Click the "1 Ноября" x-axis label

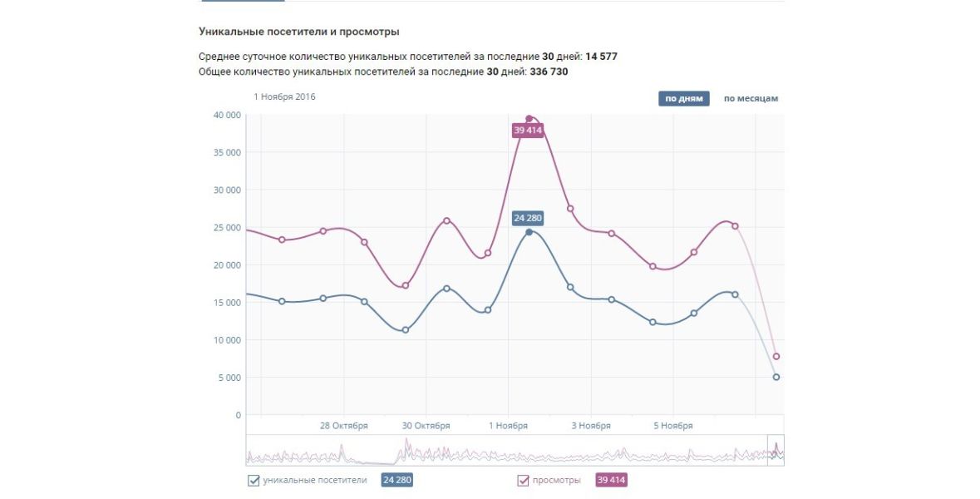tap(508, 426)
